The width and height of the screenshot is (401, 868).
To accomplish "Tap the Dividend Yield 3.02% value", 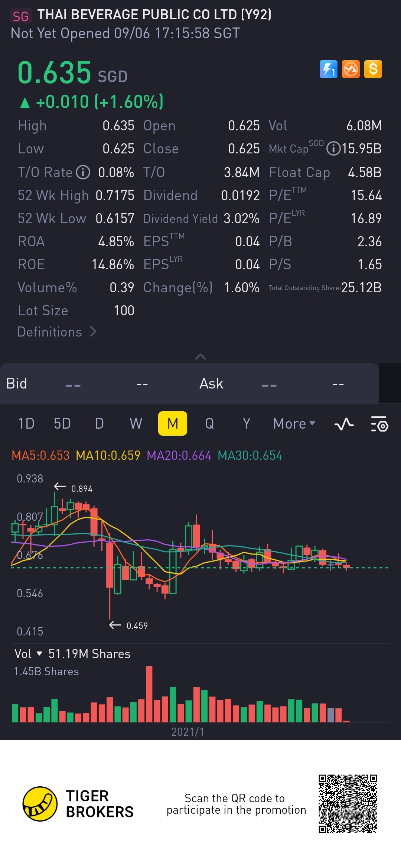I will 241,218.
